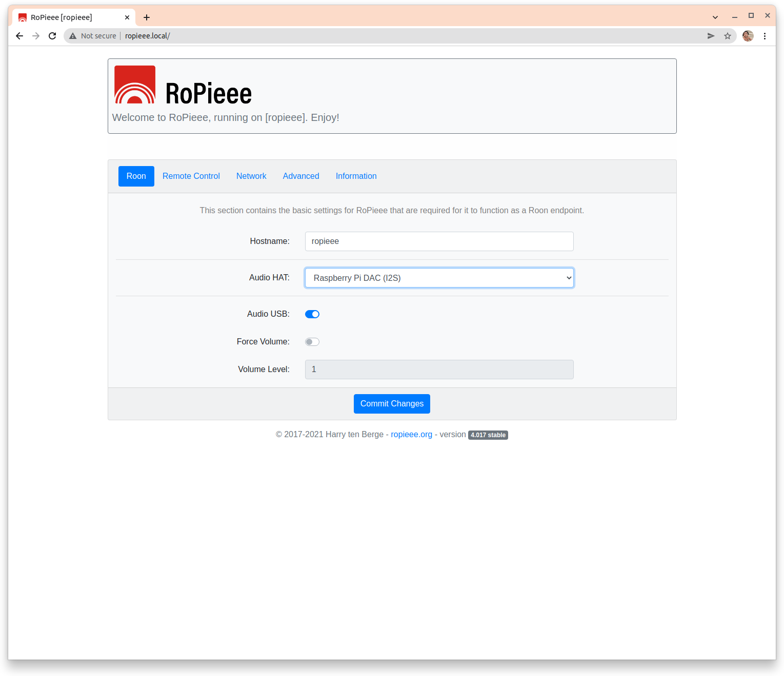Expand the Audio HAT dropdown

click(x=439, y=278)
